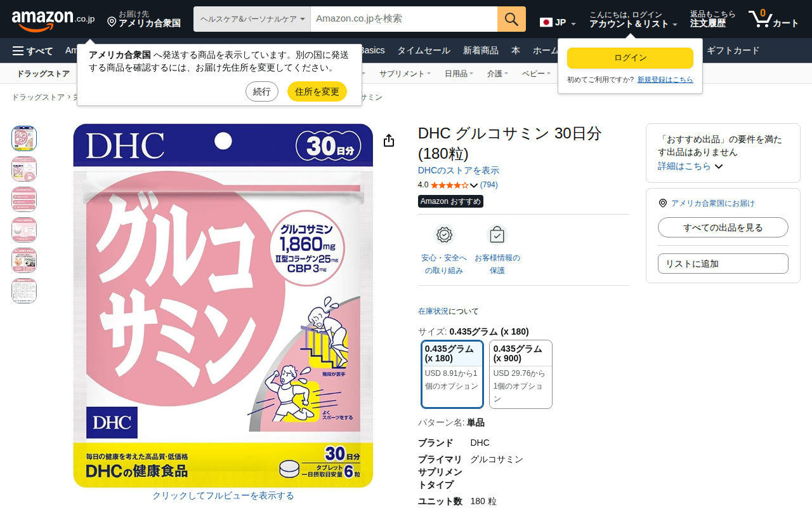Click the yellow ログイン button
The width and height of the screenshot is (812, 508).
pyautogui.click(x=630, y=58)
